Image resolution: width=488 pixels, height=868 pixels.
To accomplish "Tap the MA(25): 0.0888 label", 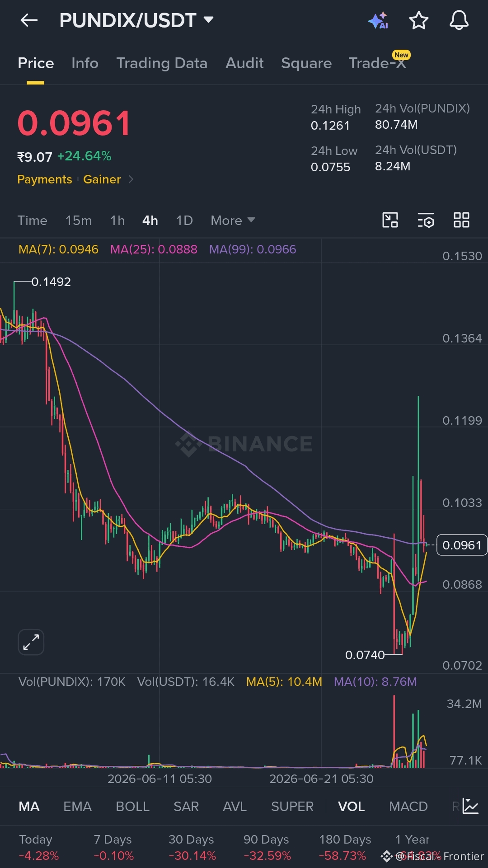I will click(x=154, y=249).
